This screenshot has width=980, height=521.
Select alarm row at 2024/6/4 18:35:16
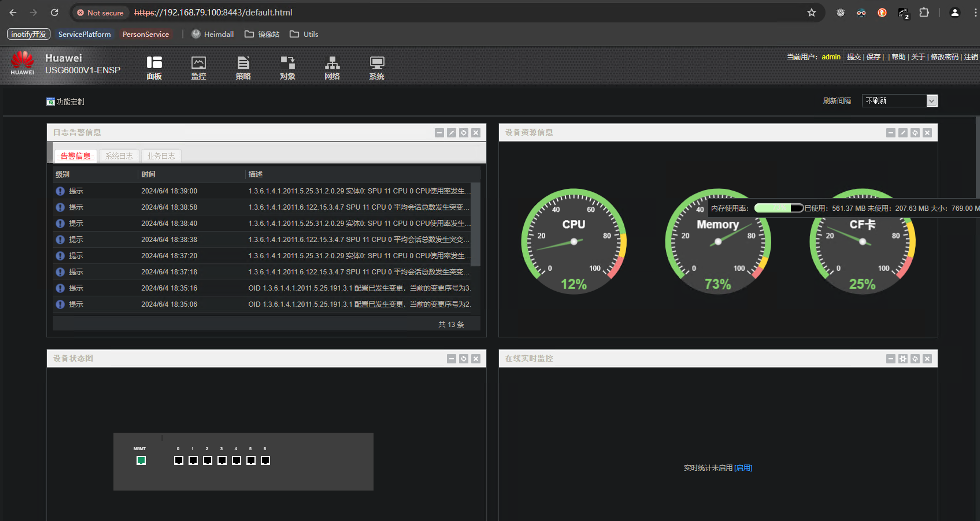pyautogui.click(x=262, y=288)
